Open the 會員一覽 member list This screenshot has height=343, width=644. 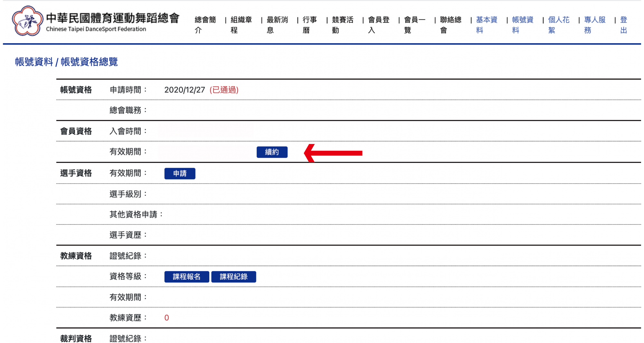tap(414, 25)
